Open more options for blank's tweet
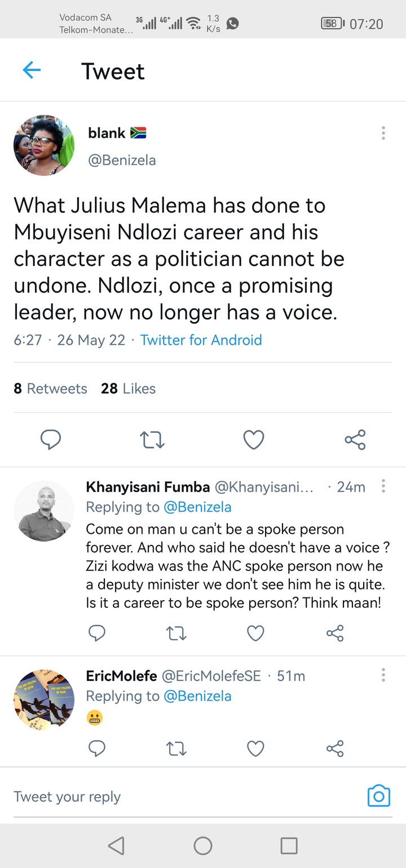 [x=383, y=133]
